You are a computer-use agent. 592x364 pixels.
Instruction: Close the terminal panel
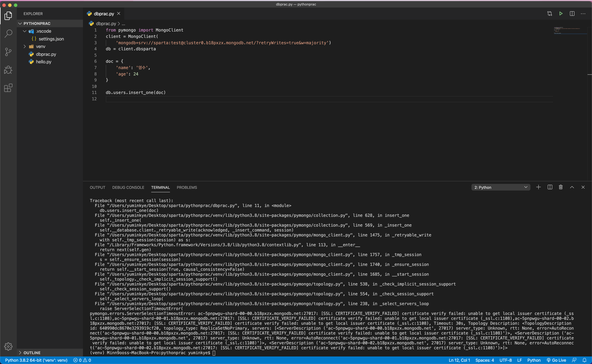(x=583, y=187)
